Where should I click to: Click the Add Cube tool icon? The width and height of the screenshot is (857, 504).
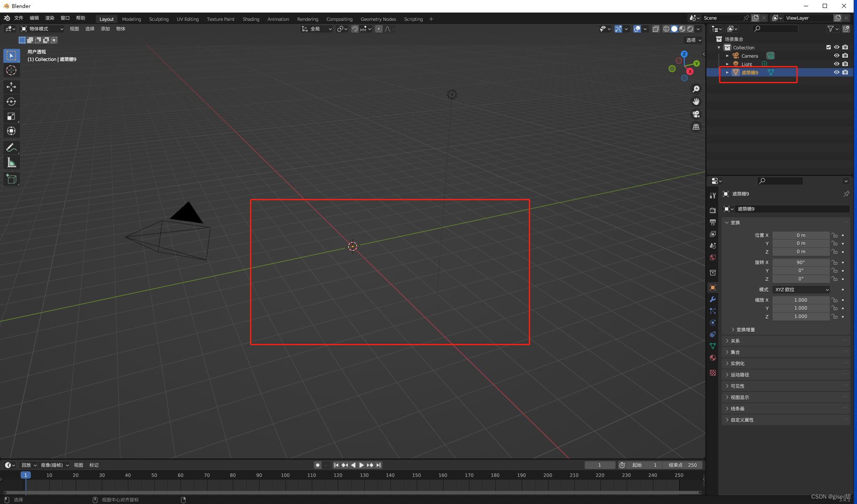[11, 179]
